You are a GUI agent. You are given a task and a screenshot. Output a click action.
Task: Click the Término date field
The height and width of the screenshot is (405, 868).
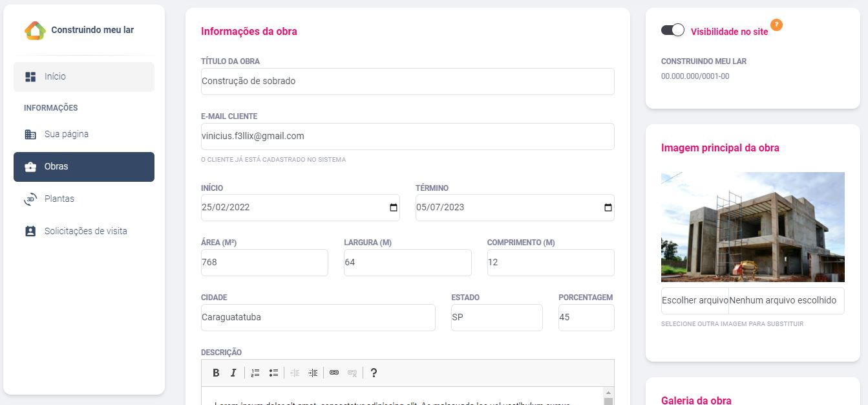tap(515, 208)
